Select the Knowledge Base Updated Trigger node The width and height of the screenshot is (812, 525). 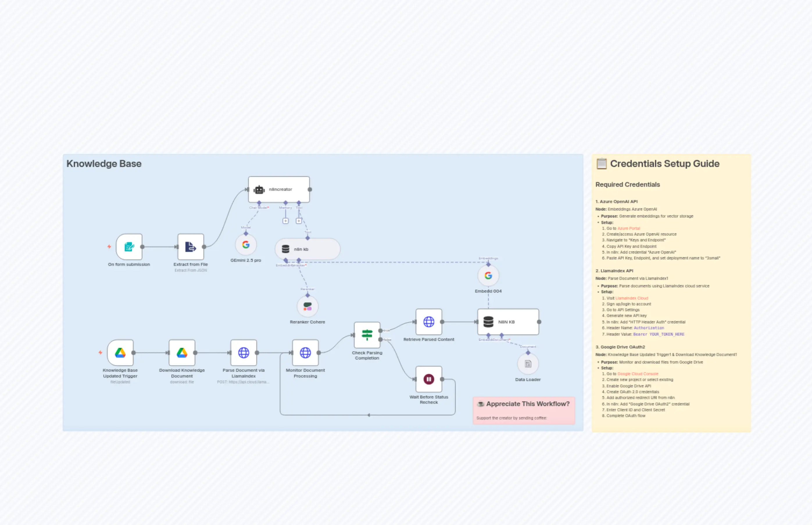tap(120, 353)
